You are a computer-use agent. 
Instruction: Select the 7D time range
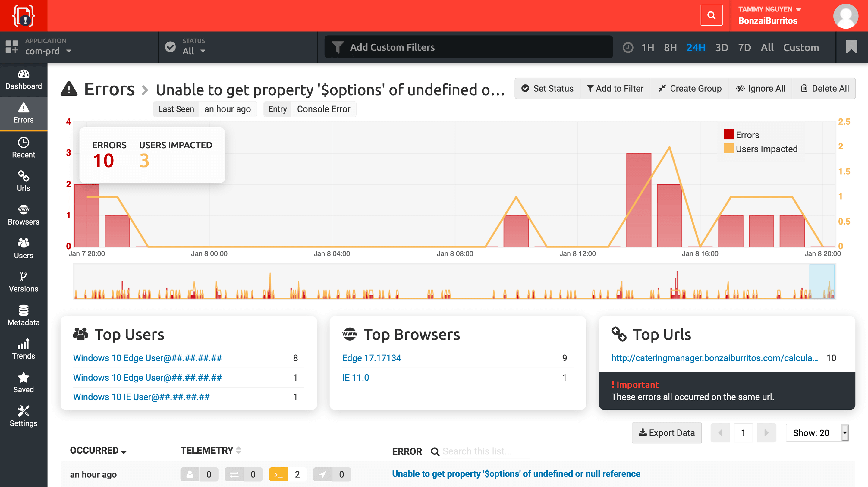(x=744, y=48)
